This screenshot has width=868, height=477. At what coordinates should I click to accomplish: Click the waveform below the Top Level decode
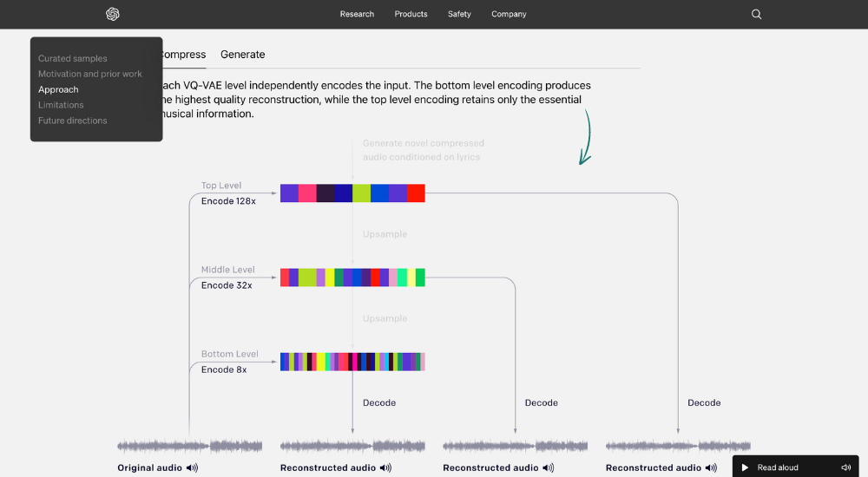[x=678, y=446]
